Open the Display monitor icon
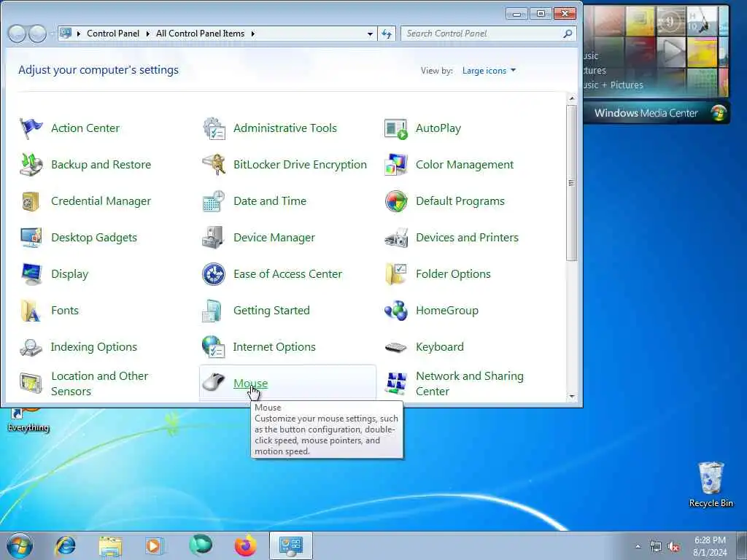The image size is (747, 560). 31,274
